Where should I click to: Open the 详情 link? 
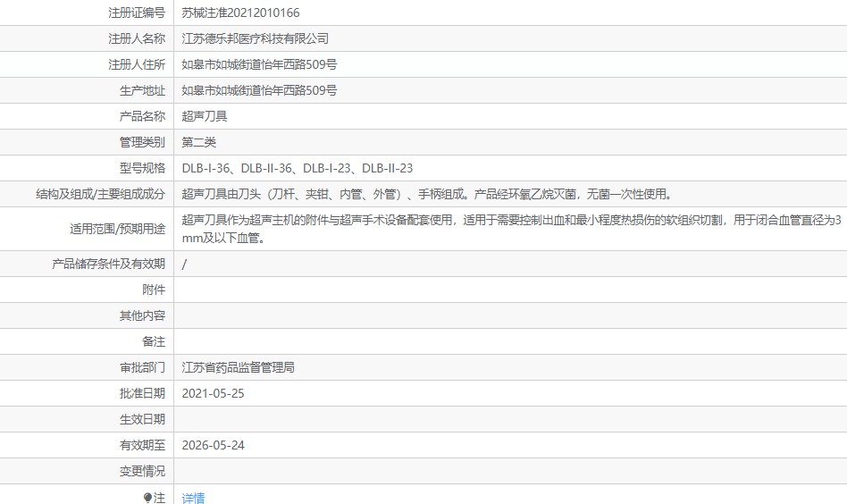[x=193, y=498]
